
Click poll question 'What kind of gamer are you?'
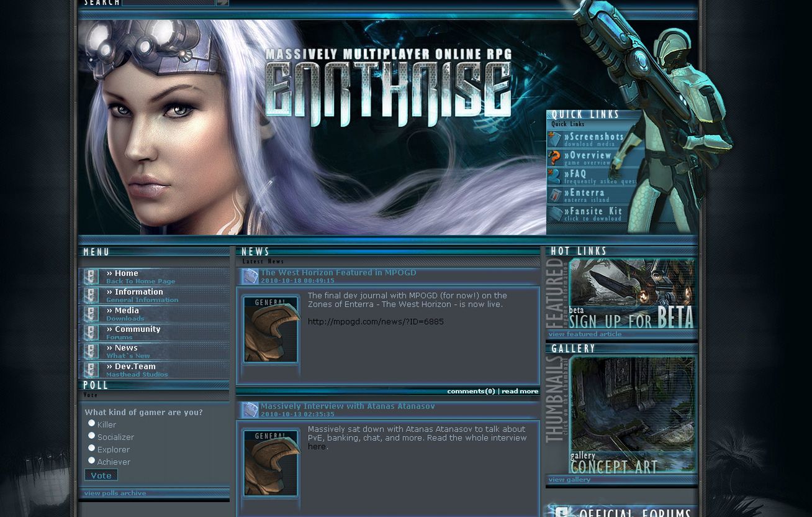tap(143, 413)
